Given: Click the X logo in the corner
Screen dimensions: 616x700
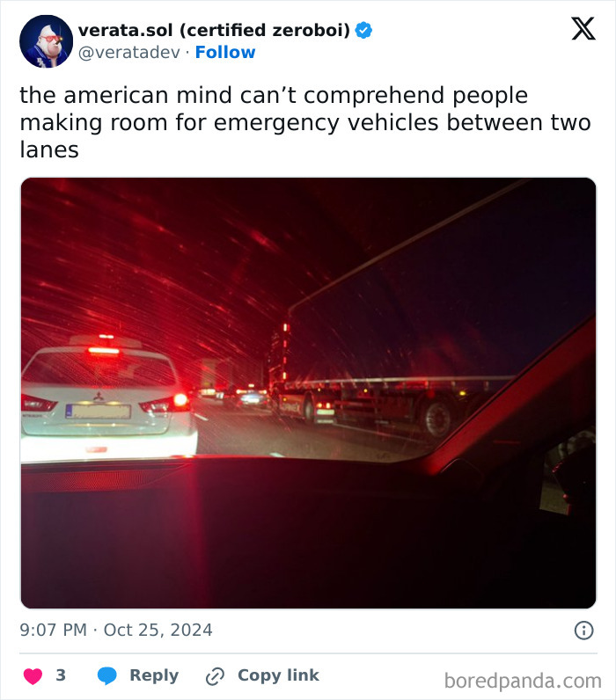Looking at the screenshot, I should click(x=583, y=28).
